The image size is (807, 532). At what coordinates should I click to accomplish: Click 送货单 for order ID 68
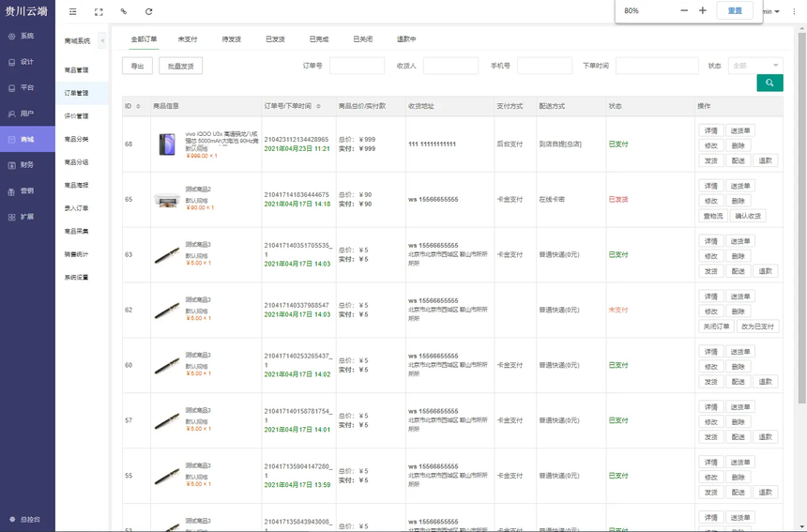click(740, 130)
